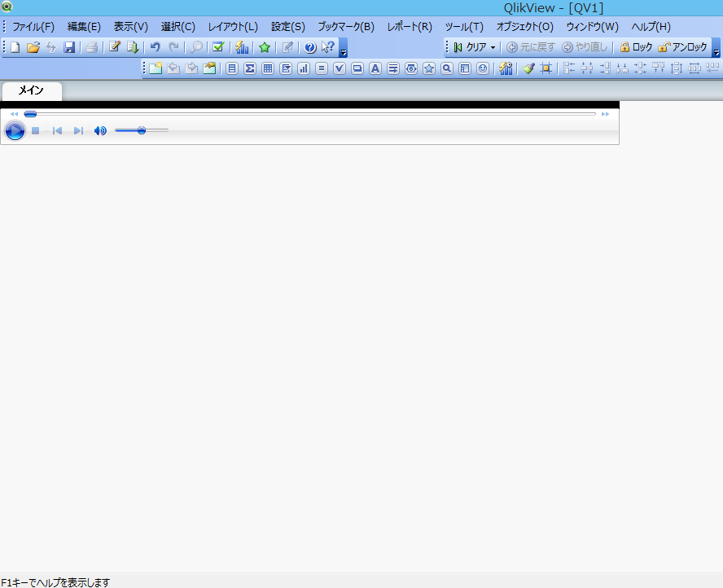Click the Undo layout change icon
The image size is (723, 588).
(156, 47)
